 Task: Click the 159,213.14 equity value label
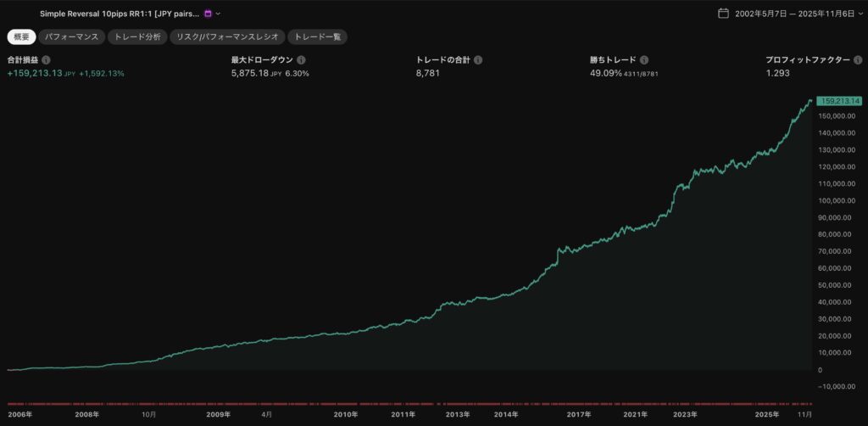[x=837, y=101]
